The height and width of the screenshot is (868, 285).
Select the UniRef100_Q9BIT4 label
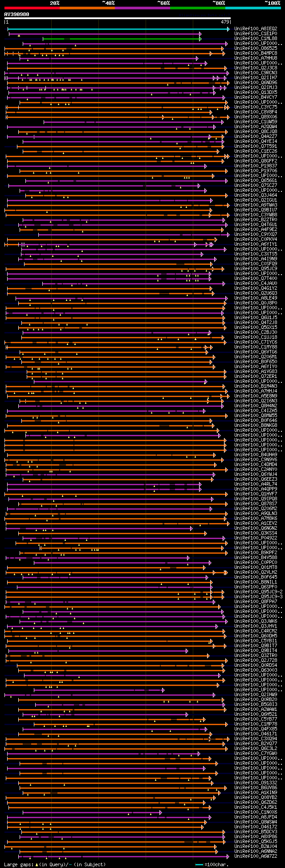(256, 650)
